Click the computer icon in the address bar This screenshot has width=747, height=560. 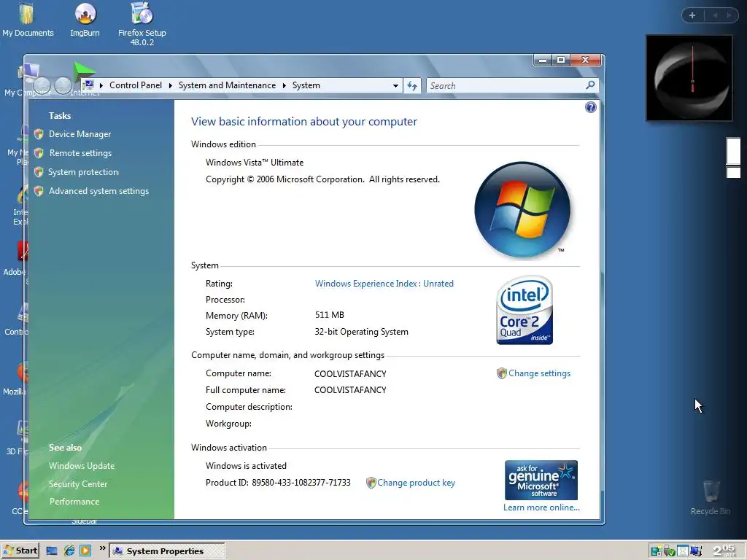[88, 85]
